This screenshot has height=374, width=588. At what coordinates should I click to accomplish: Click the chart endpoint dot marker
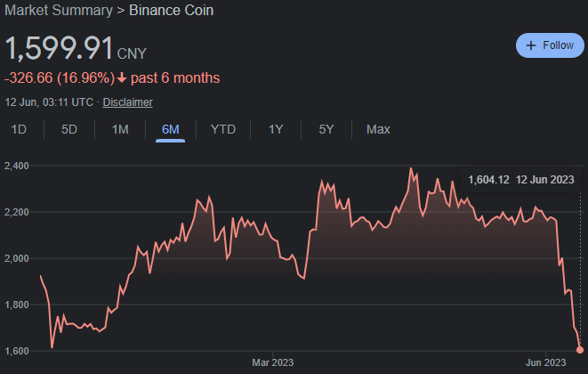click(x=580, y=350)
